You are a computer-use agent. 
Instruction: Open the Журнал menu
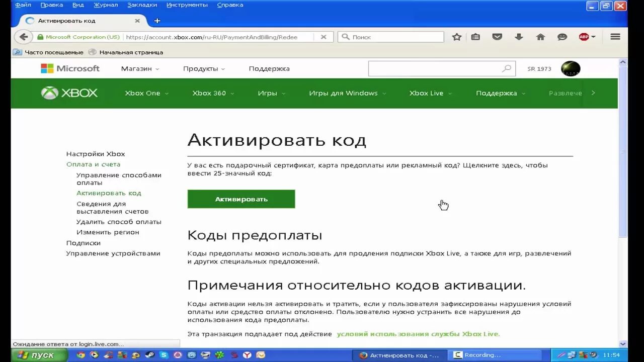pos(106,5)
